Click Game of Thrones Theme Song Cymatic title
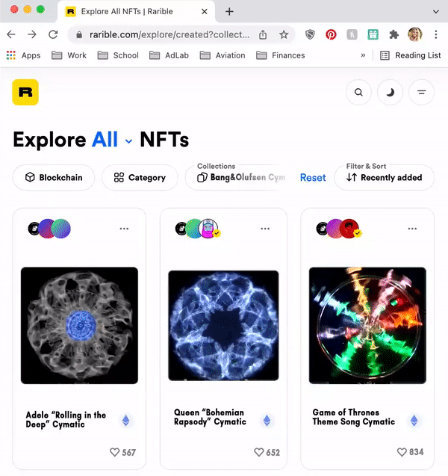Screen dimensions: 448x476 pos(354,417)
